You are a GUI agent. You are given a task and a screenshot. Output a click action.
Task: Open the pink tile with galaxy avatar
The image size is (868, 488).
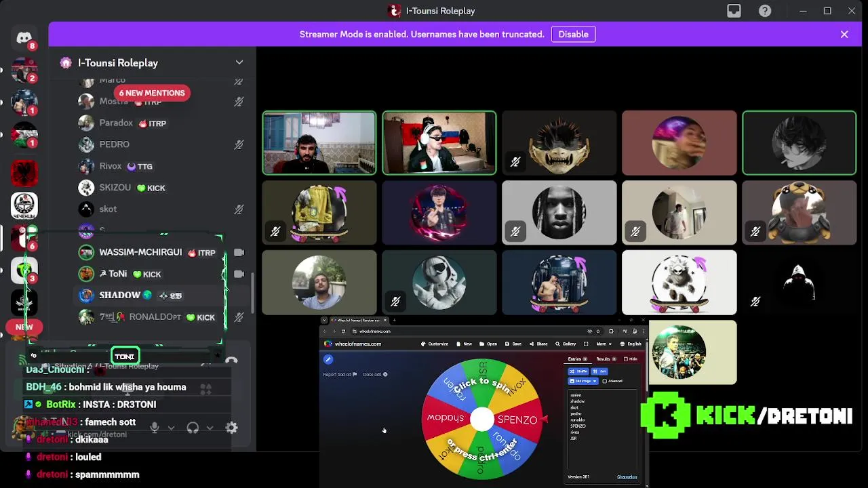point(679,143)
